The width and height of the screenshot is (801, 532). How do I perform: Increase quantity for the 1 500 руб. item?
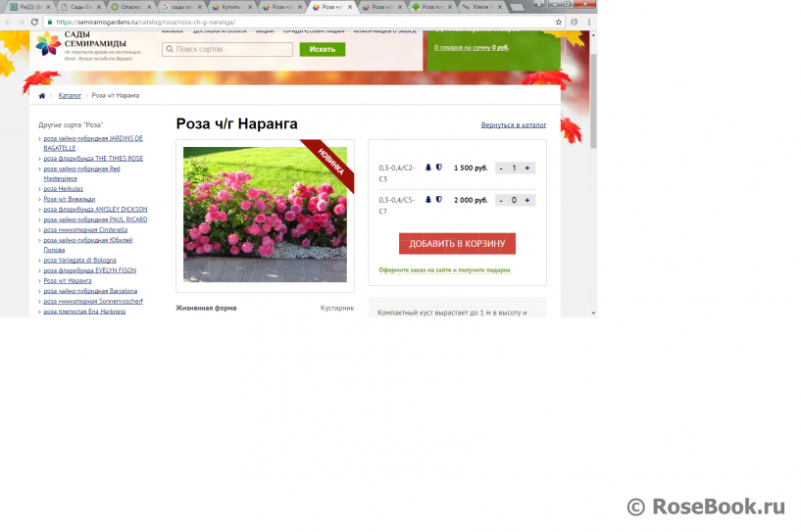(527, 169)
